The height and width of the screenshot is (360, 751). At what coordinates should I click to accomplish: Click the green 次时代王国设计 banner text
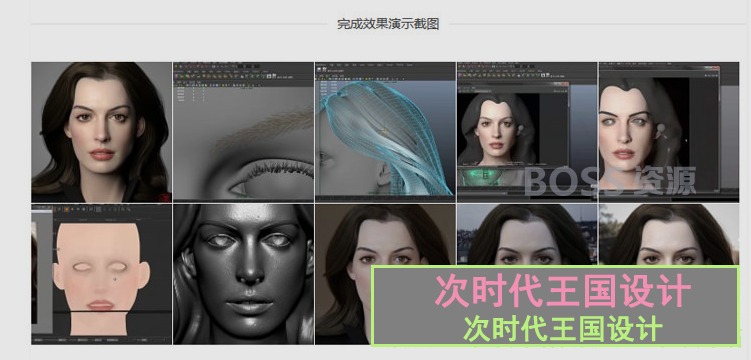563,328
